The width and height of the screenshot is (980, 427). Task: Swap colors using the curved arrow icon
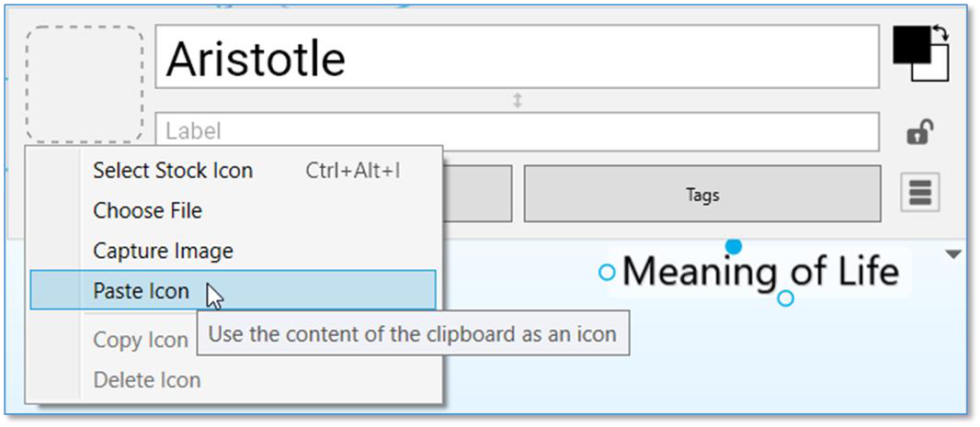pos(940,34)
